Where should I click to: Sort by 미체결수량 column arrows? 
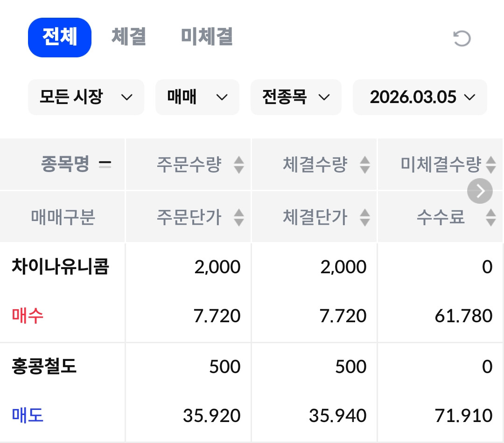pyautogui.click(x=490, y=165)
